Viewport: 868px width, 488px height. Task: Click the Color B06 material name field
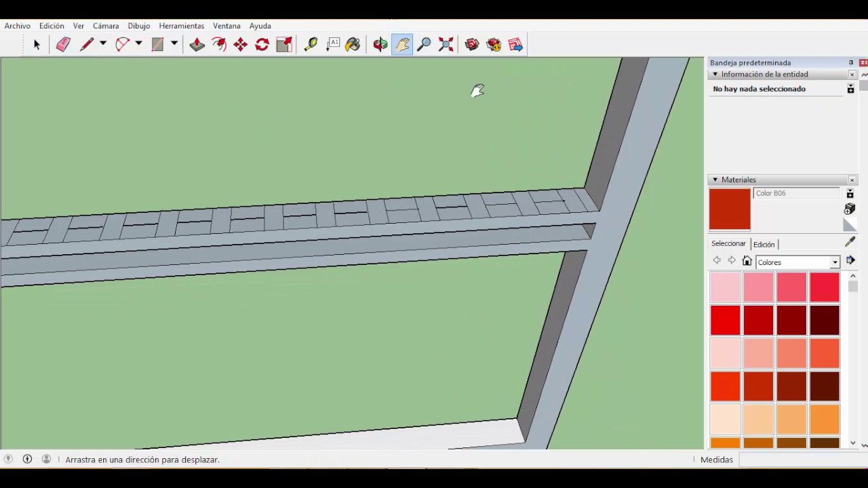tap(797, 193)
